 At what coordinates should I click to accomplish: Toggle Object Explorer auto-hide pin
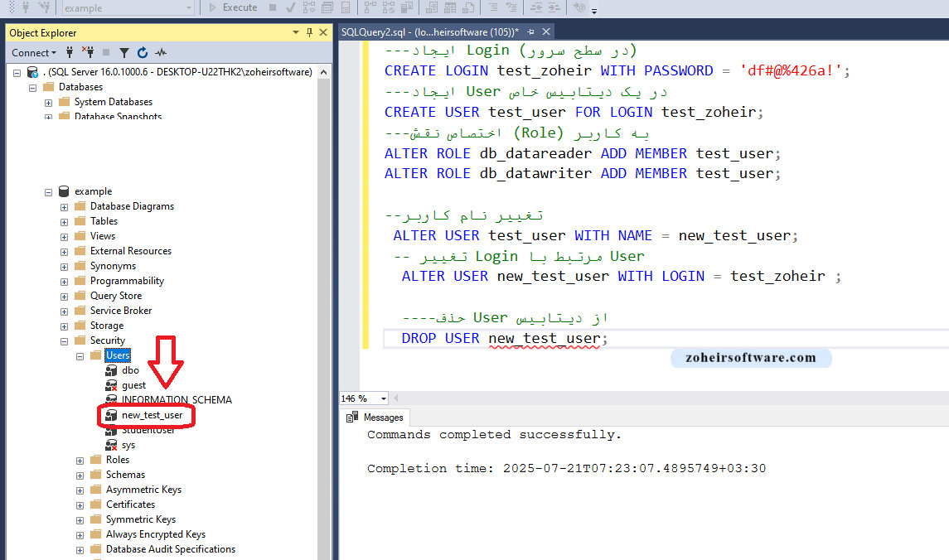[309, 32]
